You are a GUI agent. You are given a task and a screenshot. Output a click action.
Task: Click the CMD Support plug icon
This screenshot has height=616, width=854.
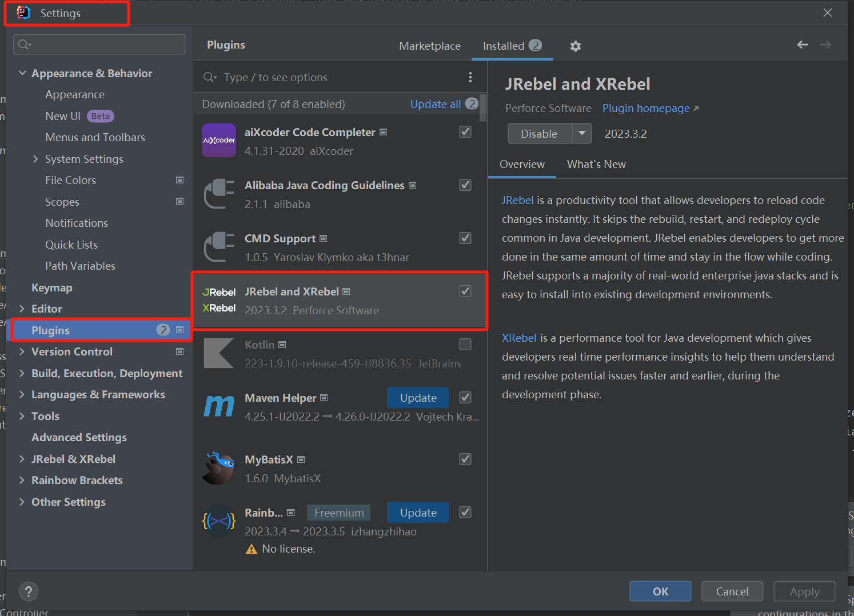219,247
